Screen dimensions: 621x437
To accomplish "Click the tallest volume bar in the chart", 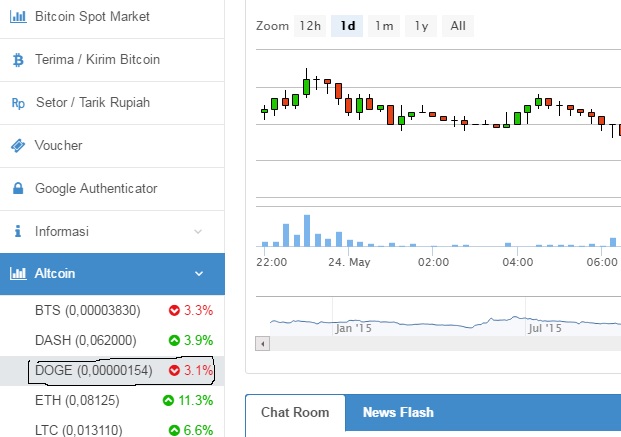I will [x=307, y=231].
